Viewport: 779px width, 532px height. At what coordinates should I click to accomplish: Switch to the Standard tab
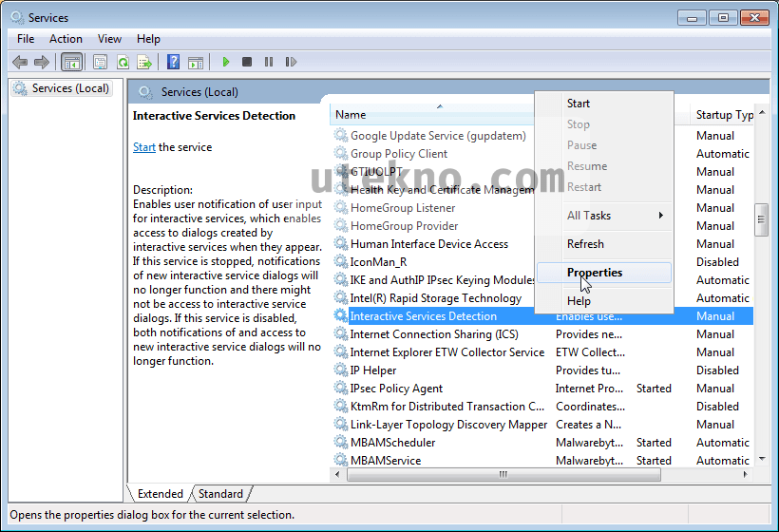click(220, 494)
